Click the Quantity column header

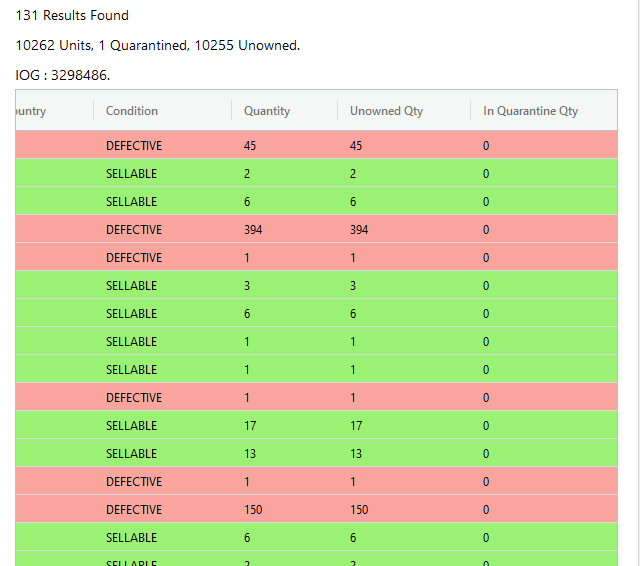[267, 111]
